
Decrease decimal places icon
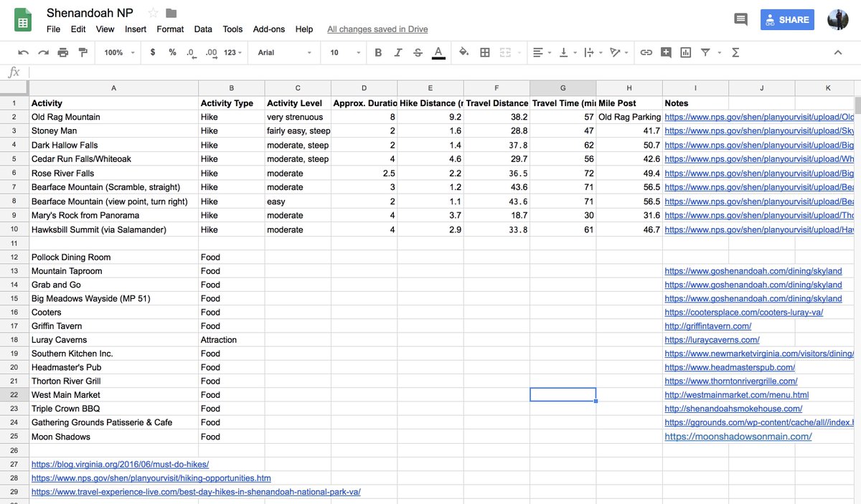coord(191,52)
